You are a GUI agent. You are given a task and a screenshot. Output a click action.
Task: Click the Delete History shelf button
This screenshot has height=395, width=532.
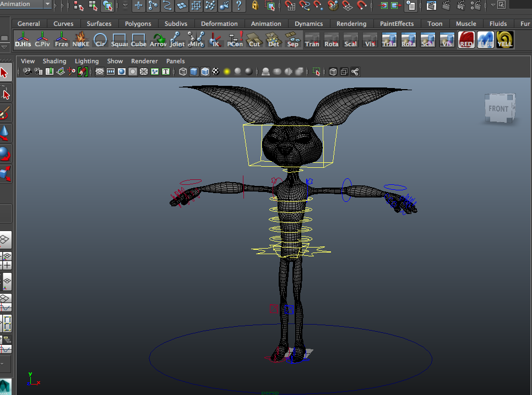click(23, 40)
